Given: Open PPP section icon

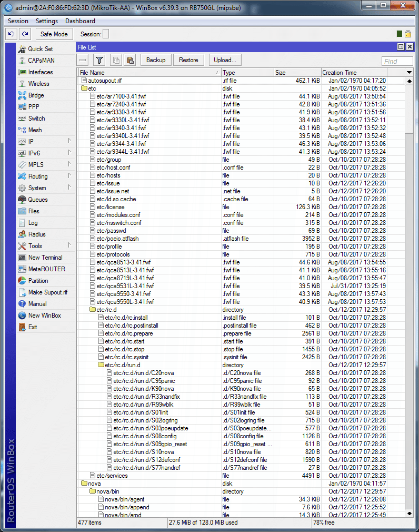Looking at the screenshot, I should click(x=22, y=107).
